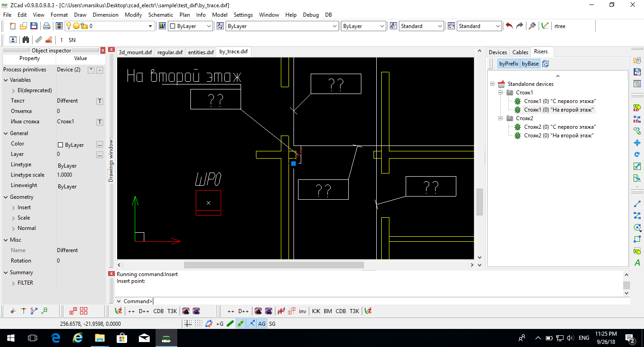Toggle crosshair ortho icon in status bar

[x=188, y=324]
